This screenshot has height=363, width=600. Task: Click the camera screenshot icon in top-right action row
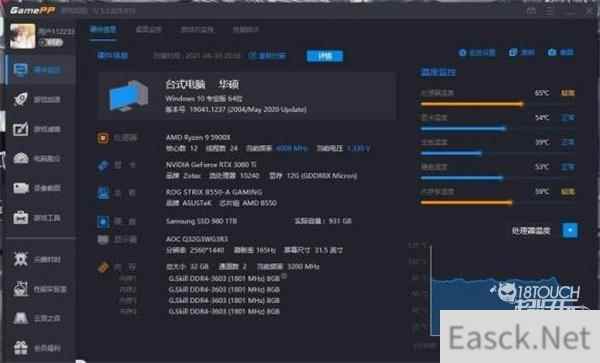(x=552, y=52)
